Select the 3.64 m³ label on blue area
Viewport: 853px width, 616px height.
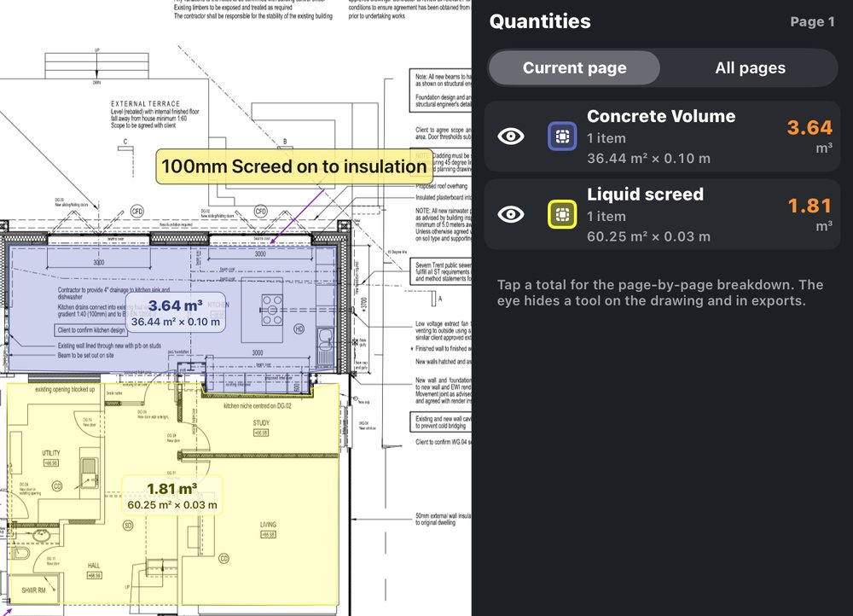coord(176,312)
